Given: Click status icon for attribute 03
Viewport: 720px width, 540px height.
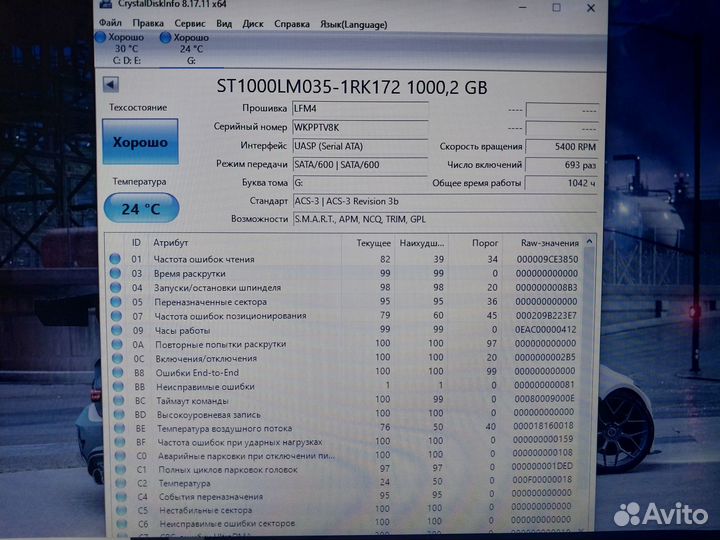Looking at the screenshot, I should click(115, 273).
